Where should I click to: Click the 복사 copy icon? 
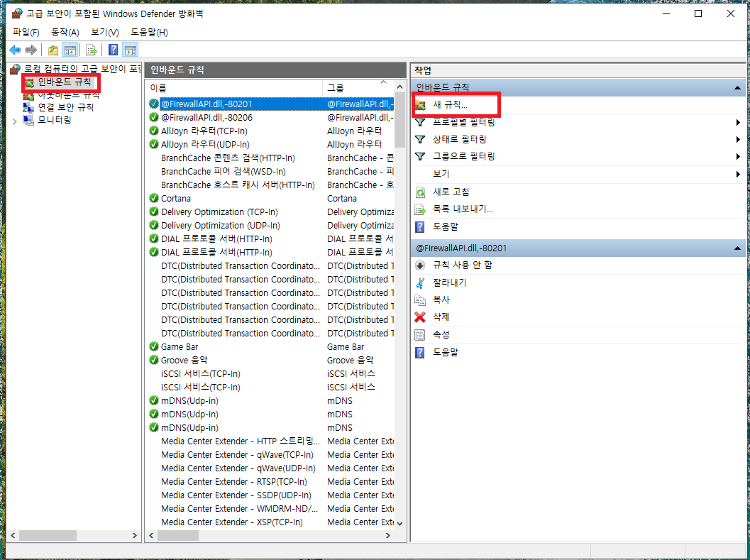pos(420,300)
